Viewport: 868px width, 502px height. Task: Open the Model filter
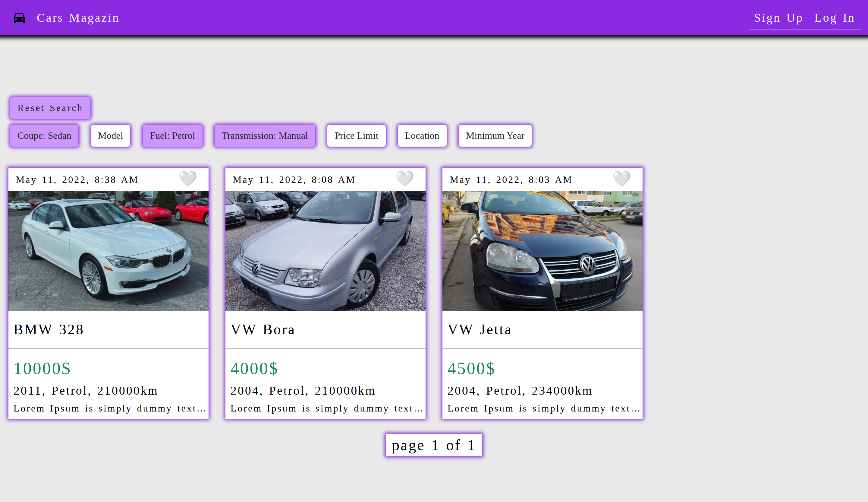pyautogui.click(x=110, y=135)
